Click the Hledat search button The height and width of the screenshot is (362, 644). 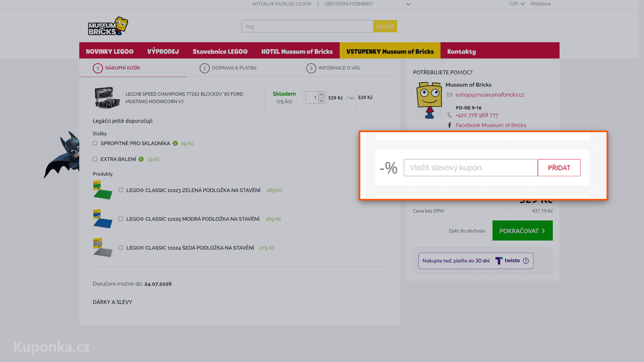[385, 26]
